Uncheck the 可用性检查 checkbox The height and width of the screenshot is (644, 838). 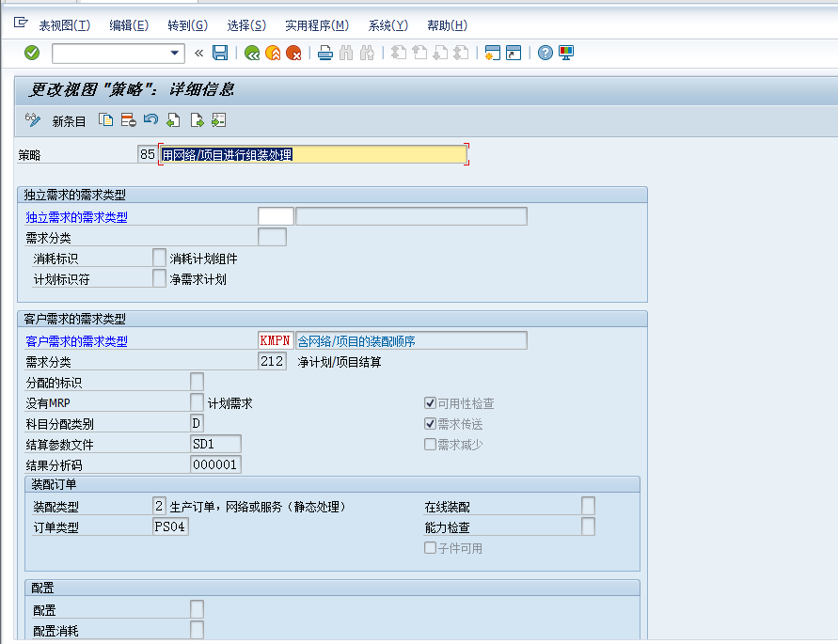(x=430, y=402)
